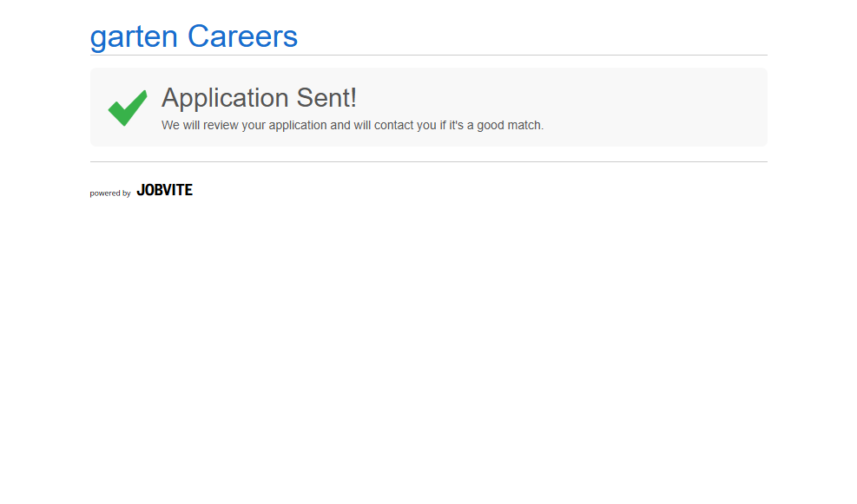
Task: Open the garten Careers header link
Action: tap(194, 36)
